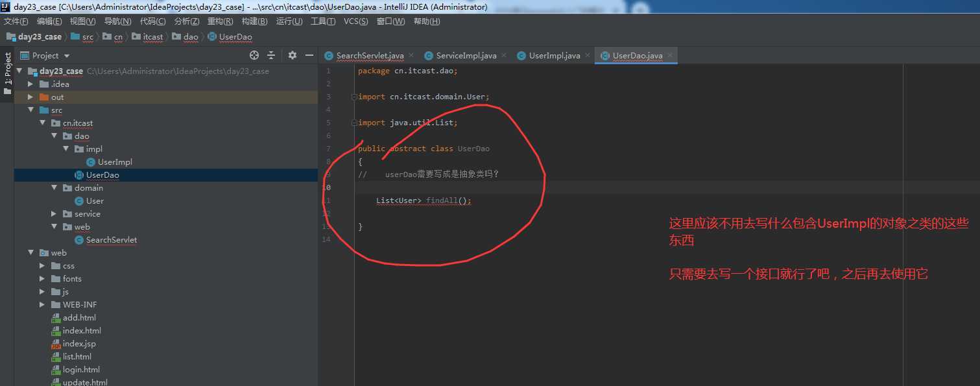Hide the Project panel with minus icon
The width and height of the screenshot is (980, 386).
[x=309, y=56]
